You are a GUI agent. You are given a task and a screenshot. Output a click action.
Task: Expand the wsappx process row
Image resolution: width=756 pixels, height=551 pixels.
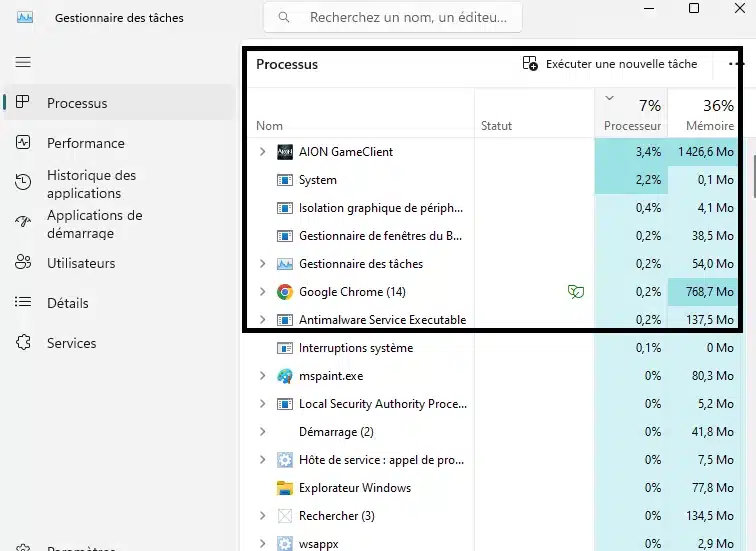[263, 543]
